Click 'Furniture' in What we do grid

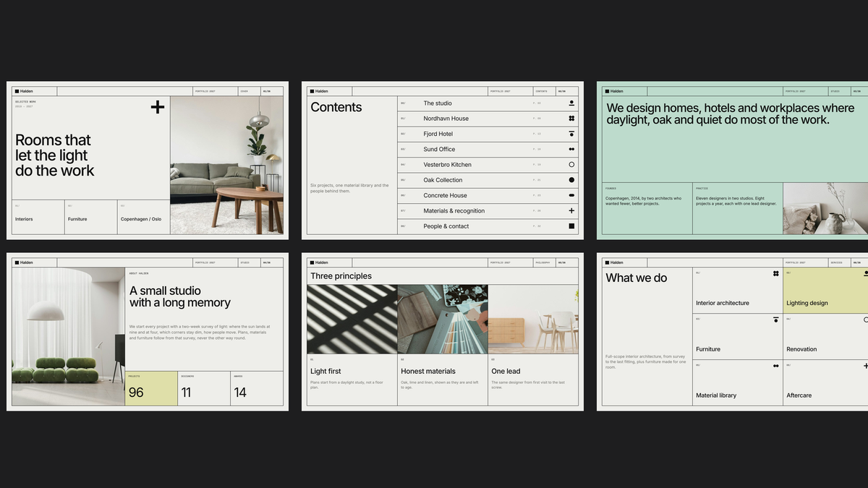tap(708, 349)
